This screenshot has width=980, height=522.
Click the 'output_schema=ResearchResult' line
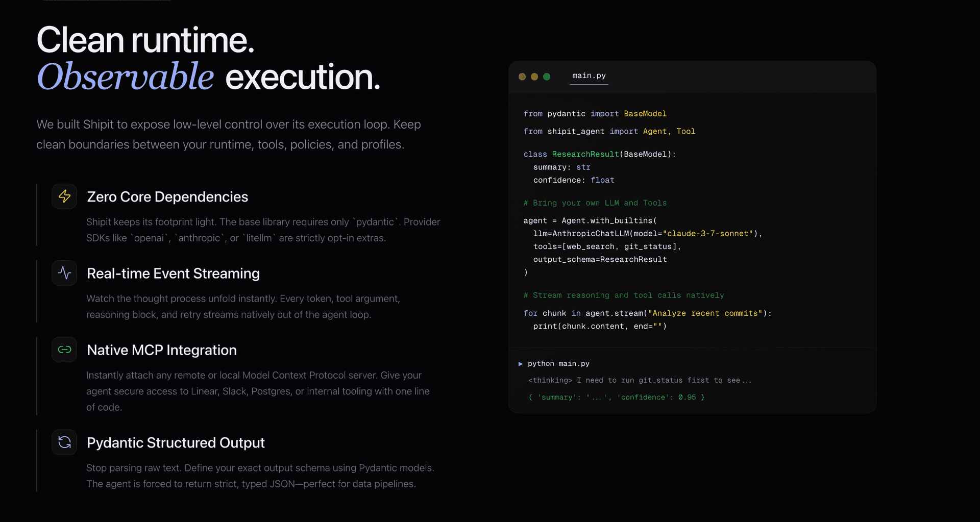click(600, 260)
